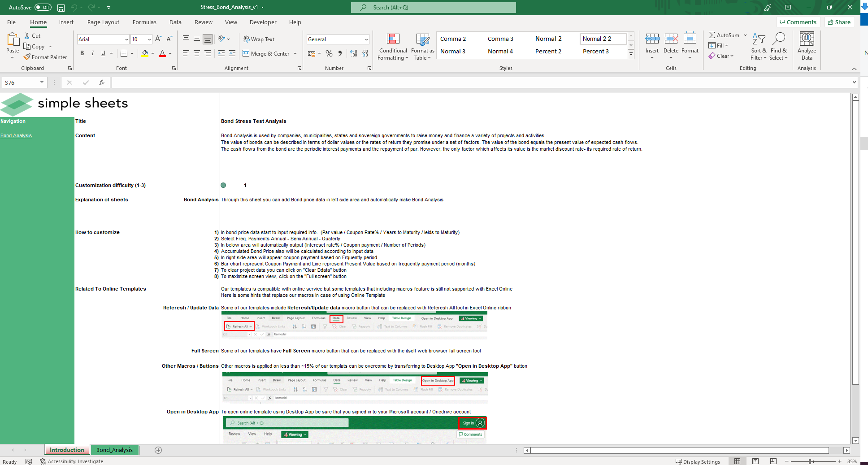Add a new sheet with plus icon

pos(158,450)
